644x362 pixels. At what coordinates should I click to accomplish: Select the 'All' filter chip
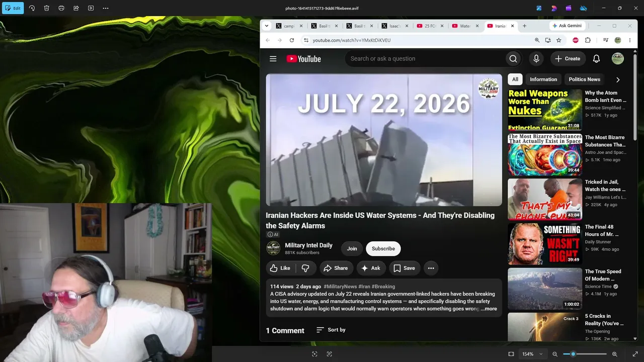pyautogui.click(x=515, y=79)
